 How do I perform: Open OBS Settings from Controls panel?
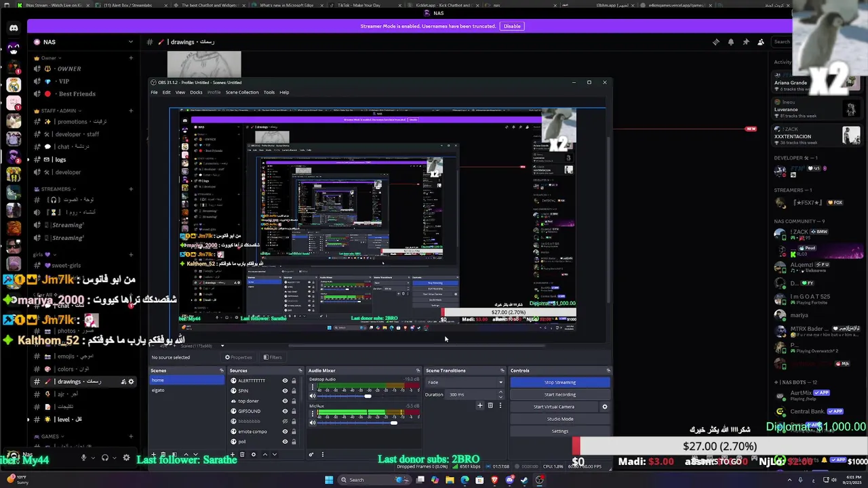pyautogui.click(x=559, y=431)
